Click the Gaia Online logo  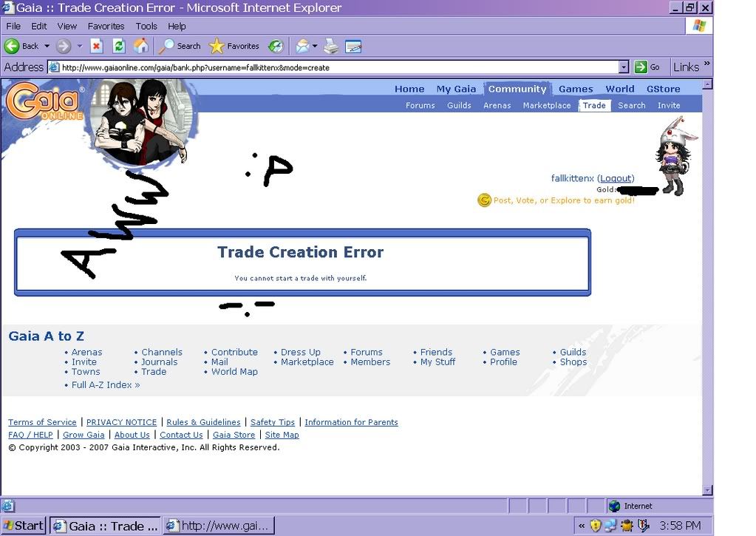(44, 101)
